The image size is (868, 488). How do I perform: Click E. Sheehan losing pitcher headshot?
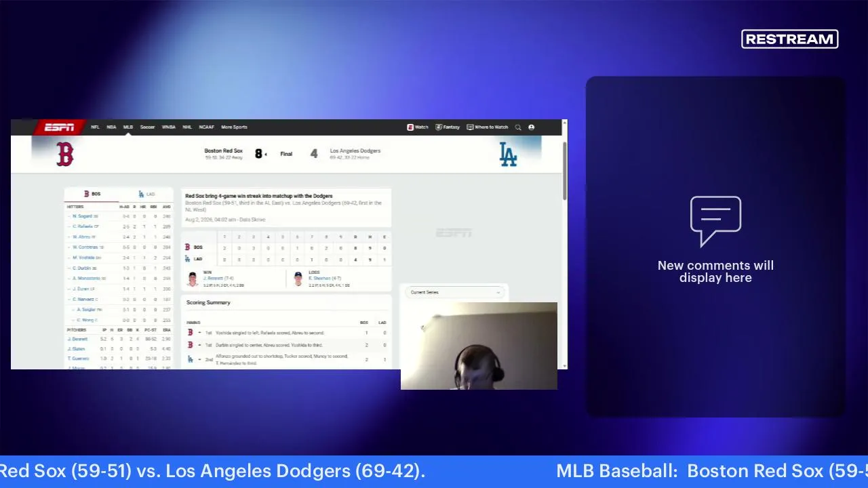pos(298,279)
